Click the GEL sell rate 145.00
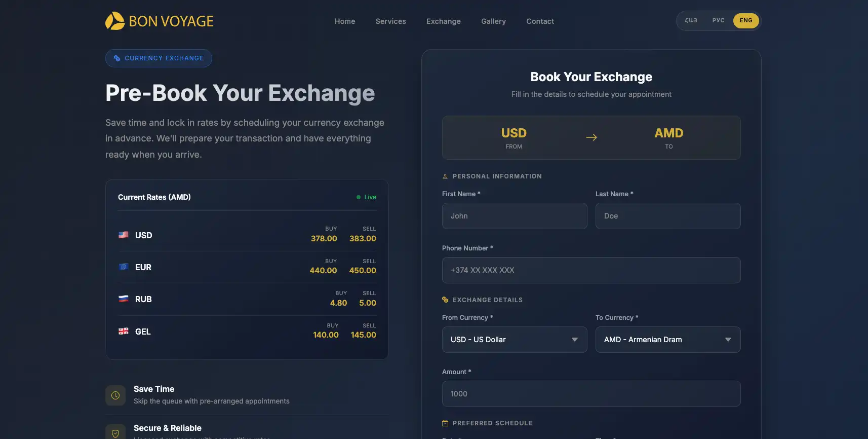Image resolution: width=868 pixels, height=439 pixels. coord(364,335)
